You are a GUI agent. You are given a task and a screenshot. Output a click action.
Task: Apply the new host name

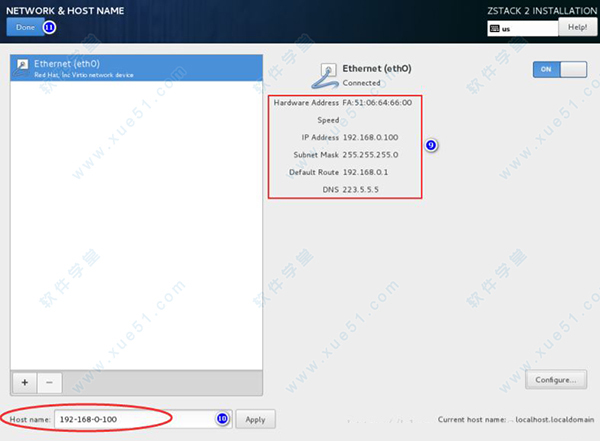pyautogui.click(x=255, y=419)
